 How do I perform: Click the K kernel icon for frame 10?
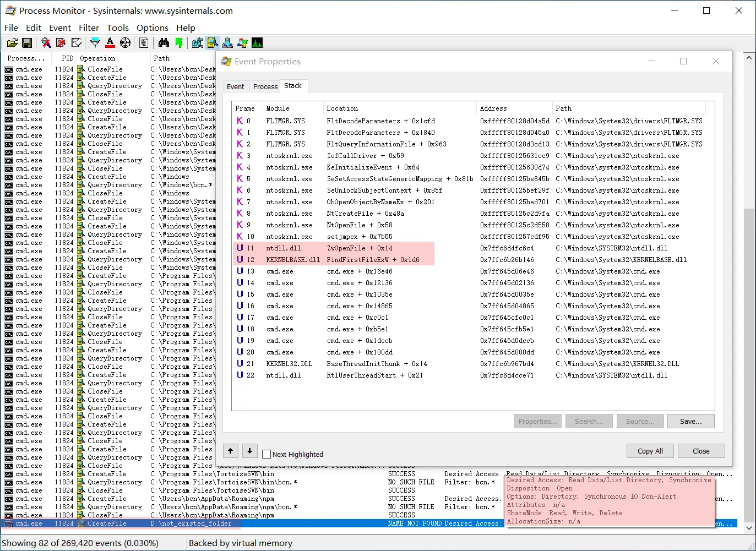point(240,237)
